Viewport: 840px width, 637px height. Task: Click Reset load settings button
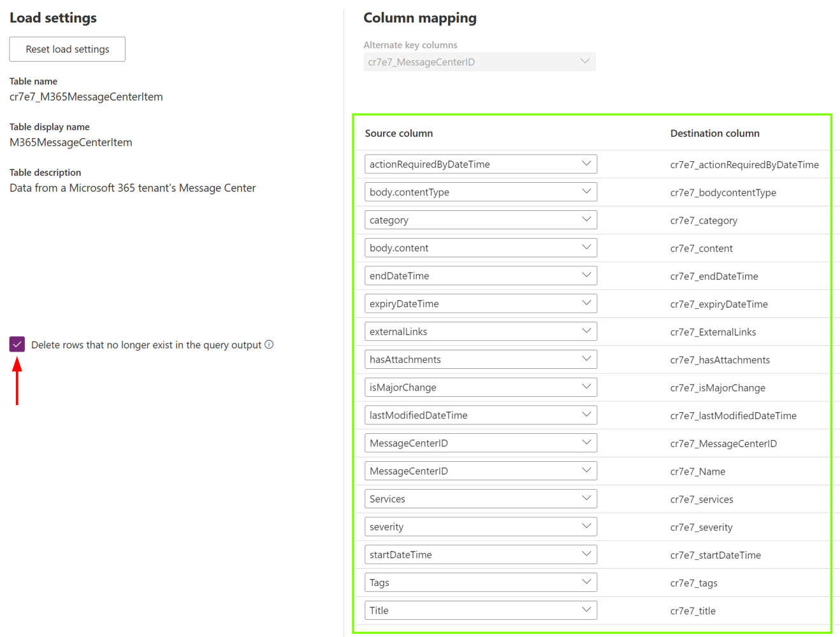coord(67,49)
